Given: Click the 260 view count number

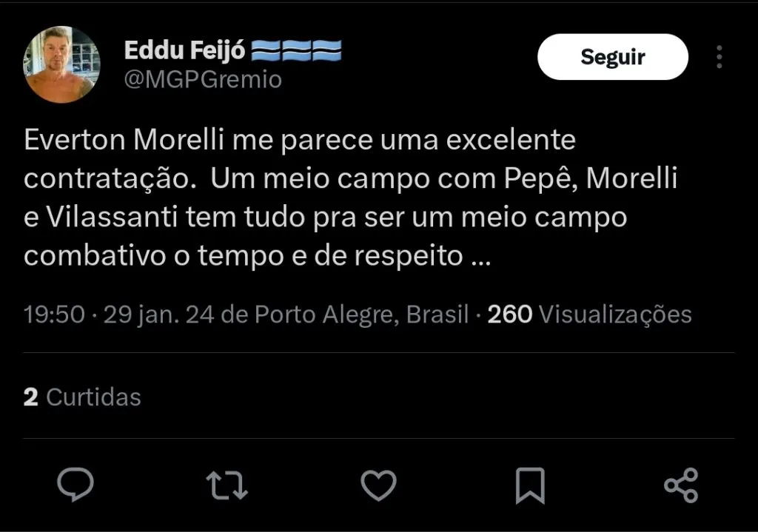Looking at the screenshot, I should click(510, 314).
